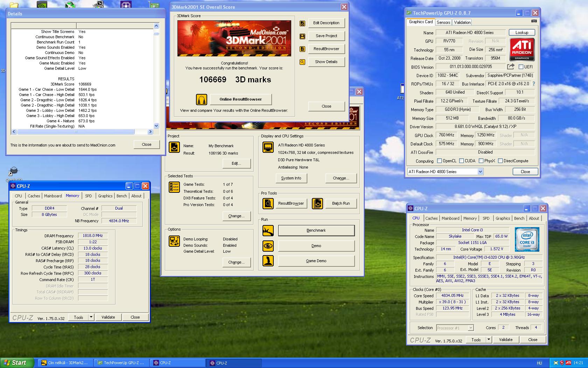Open the Tools dropdown arrow in Memory CPU-Z window
The height and width of the screenshot is (368, 588).
(91, 317)
